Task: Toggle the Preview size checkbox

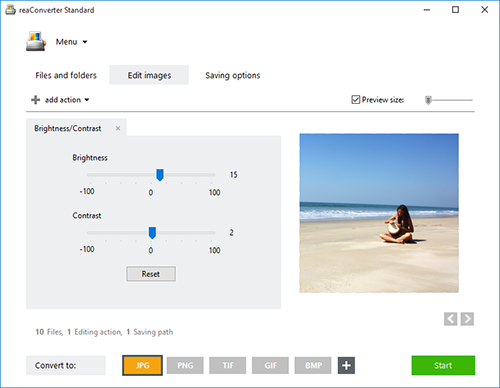Action: [356, 100]
